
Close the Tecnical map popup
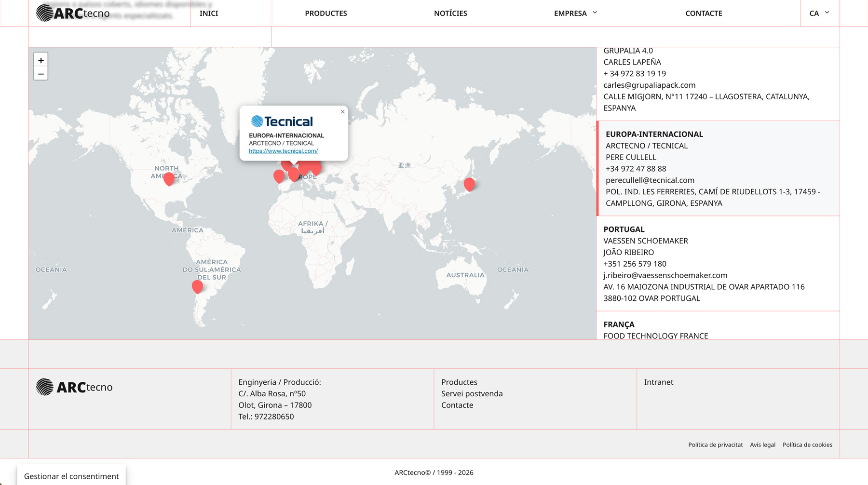(x=342, y=112)
